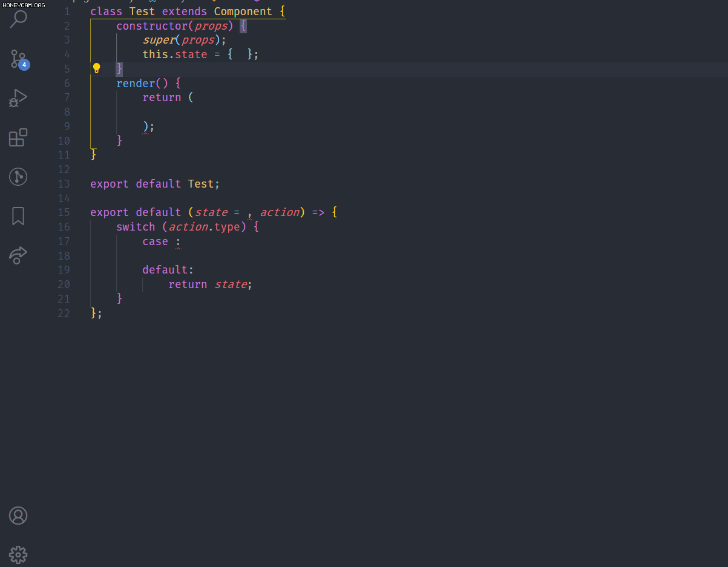This screenshot has height=567, width=728.
Task: Open the Run and Debug panel
Action: tap(18, 97)
